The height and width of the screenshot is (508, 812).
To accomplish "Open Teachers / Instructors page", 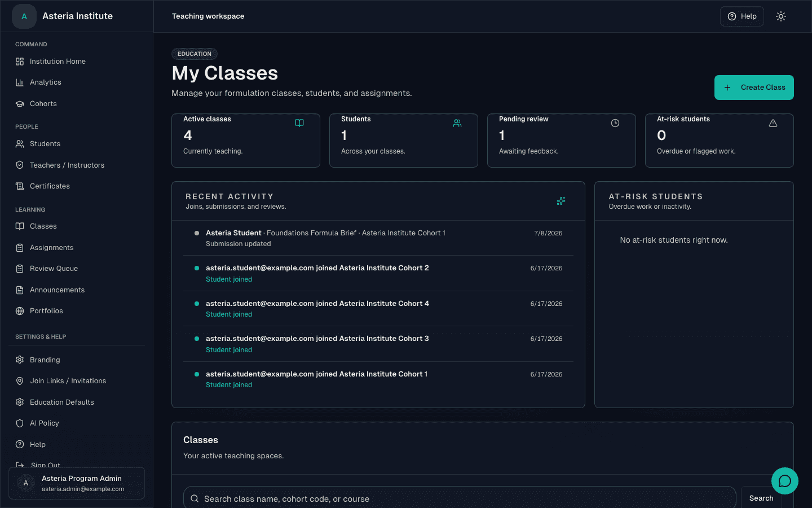I will coord(77,165).
